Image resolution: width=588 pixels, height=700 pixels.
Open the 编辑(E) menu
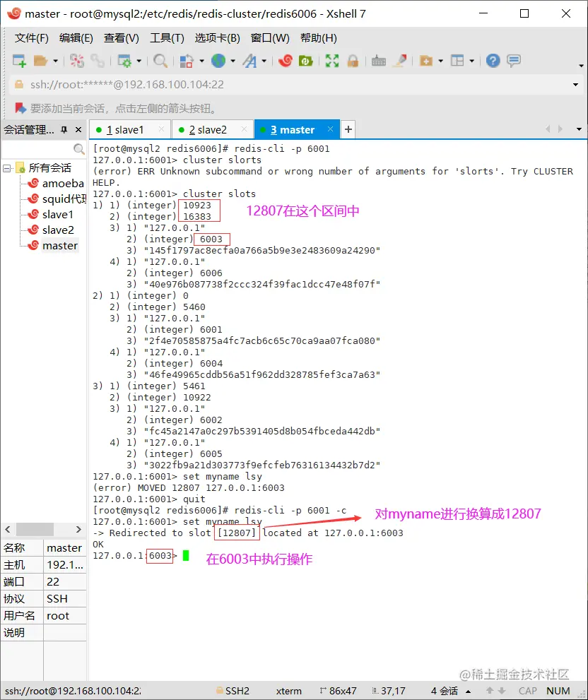(x=76, y=38)
